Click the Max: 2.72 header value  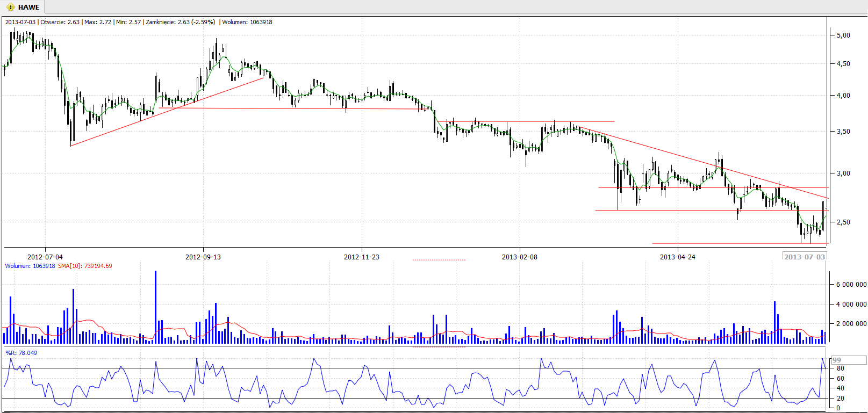click(98, 22)
